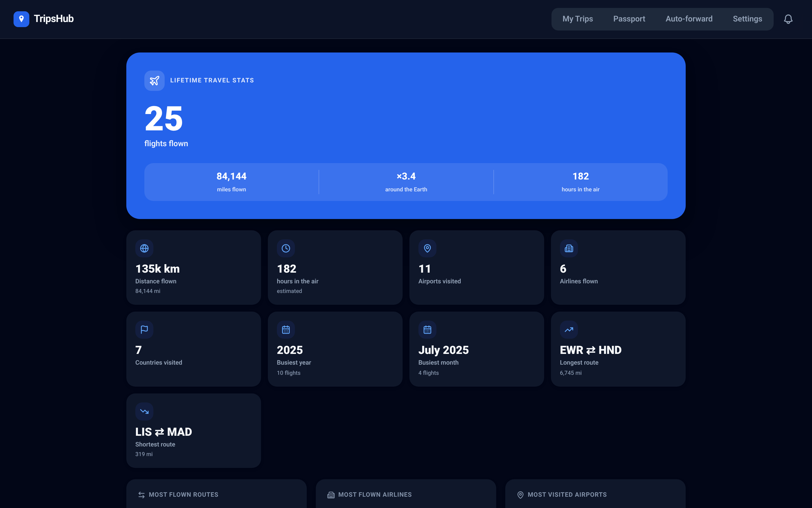Click the 25 flights flown number
Image resolution: width=812 pixels, height=508 pixels.
tap(164, 118)
